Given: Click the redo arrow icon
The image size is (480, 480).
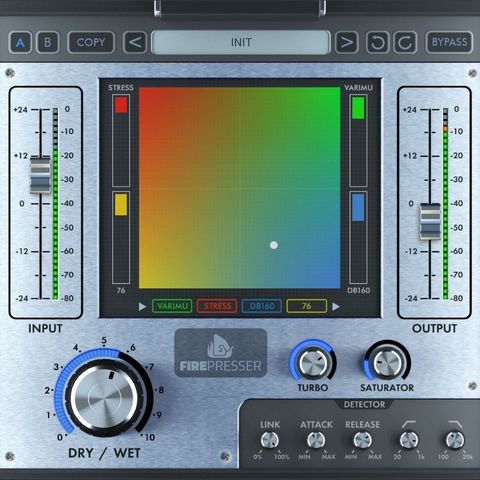Looking at the screenshot, I should click(x=405, y=42).
